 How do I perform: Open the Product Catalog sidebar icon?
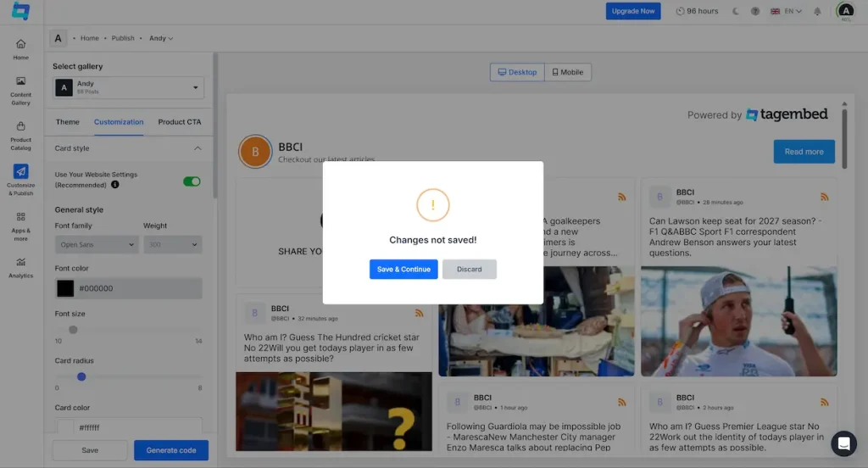point(20,136)
